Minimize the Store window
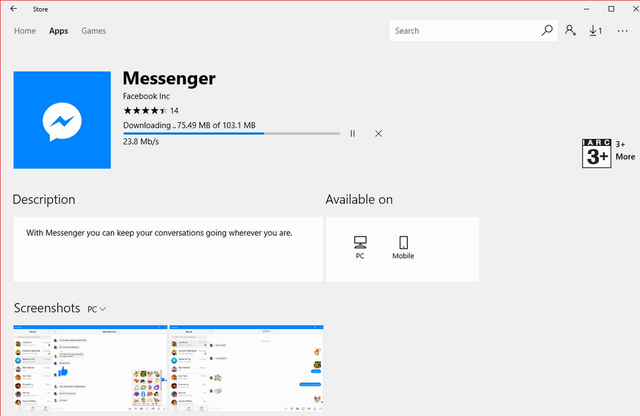This screenshot has width=640, height=416. tap(587, 9)
